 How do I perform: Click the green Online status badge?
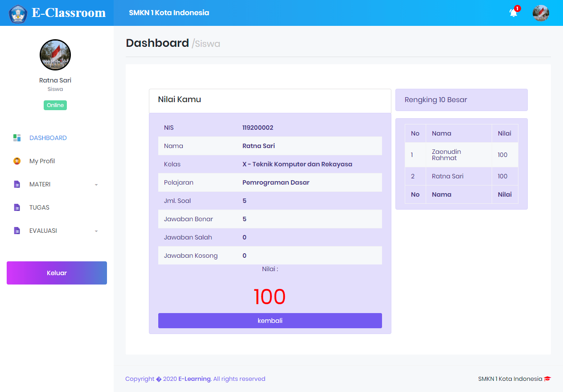55,105
